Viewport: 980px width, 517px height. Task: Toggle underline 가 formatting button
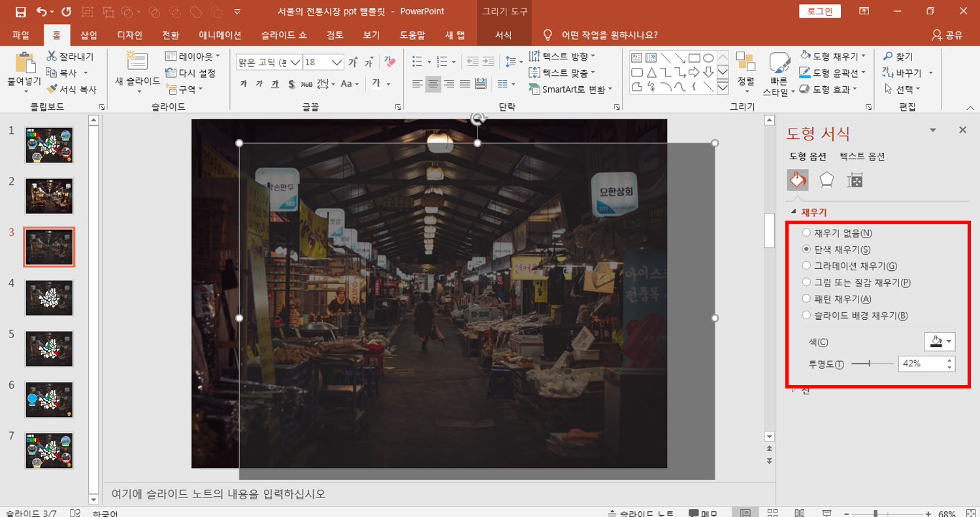pos(275,84)
